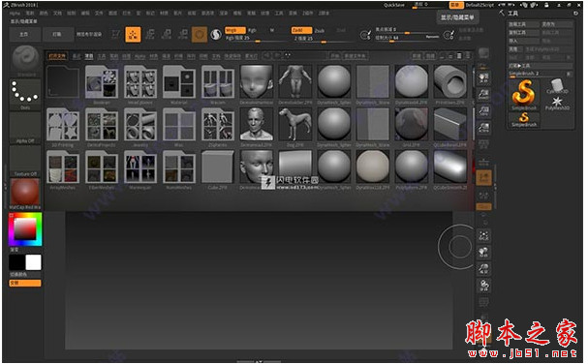
Task: Click the circular arrow icon in 工具 palette header
Action: point(575,14)
